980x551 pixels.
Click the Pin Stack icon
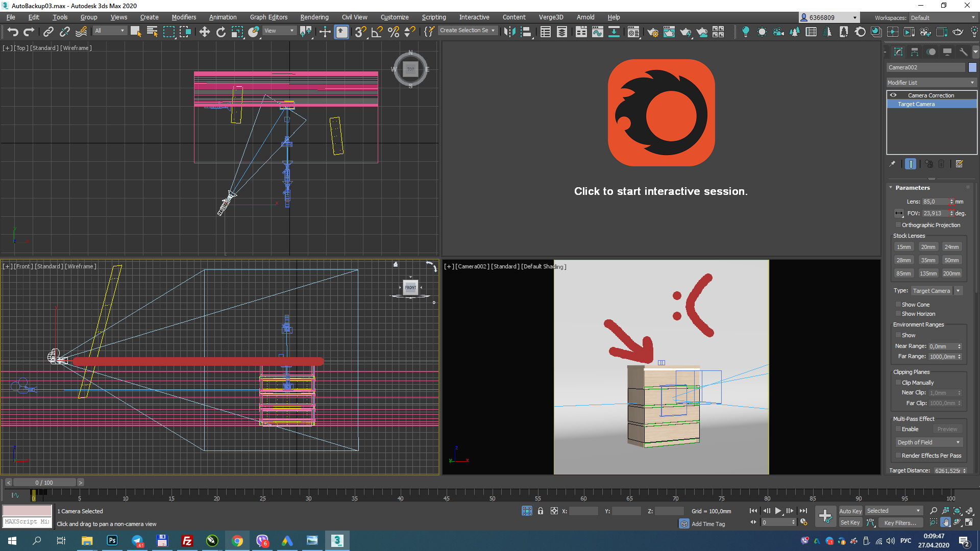pos(892,164)
